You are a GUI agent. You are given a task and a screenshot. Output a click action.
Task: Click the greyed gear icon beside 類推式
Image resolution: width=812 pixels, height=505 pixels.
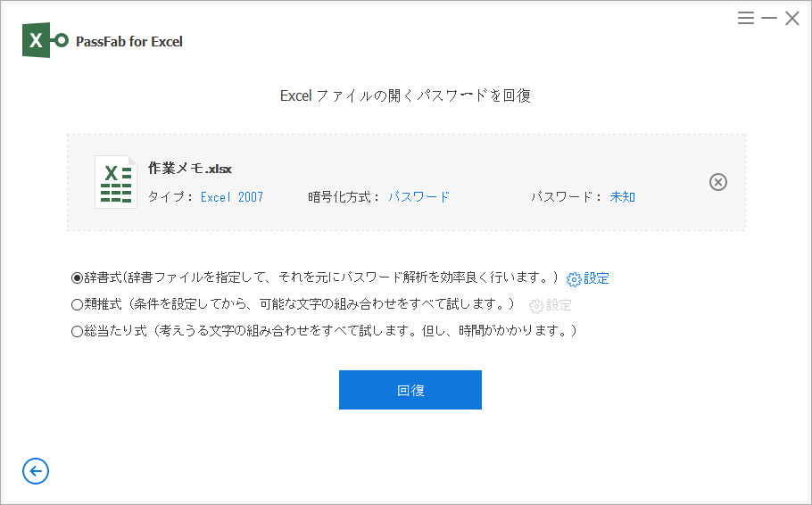[x=536, y=306]
